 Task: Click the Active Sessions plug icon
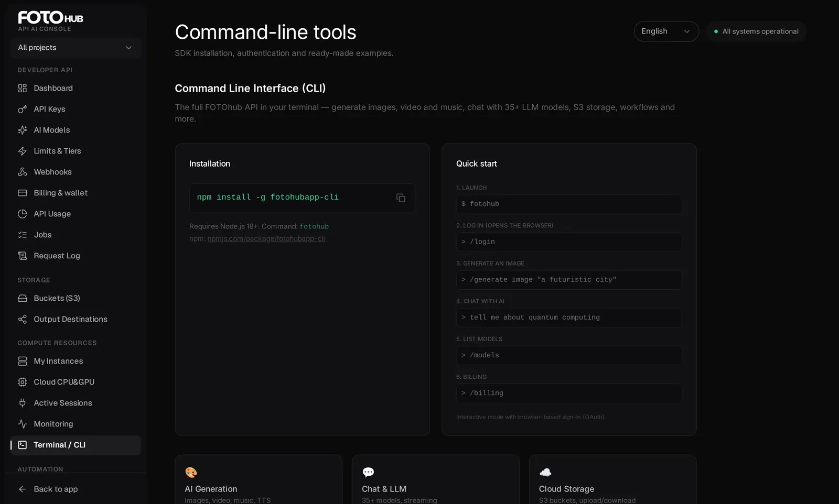pos(23,403)
